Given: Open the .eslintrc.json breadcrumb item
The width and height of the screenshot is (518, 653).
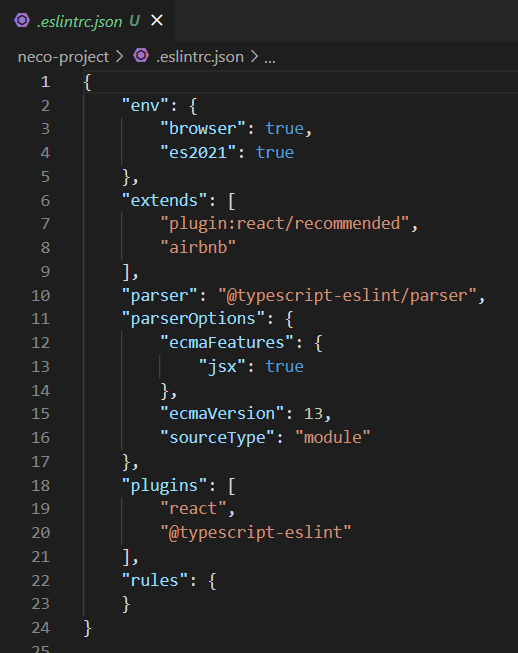Looking at the screenshot, I should [x=200, y=57].
